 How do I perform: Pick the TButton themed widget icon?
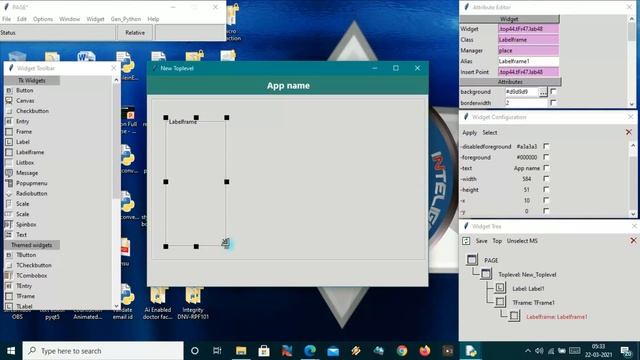pyautogui.click(x=9, y=255)
